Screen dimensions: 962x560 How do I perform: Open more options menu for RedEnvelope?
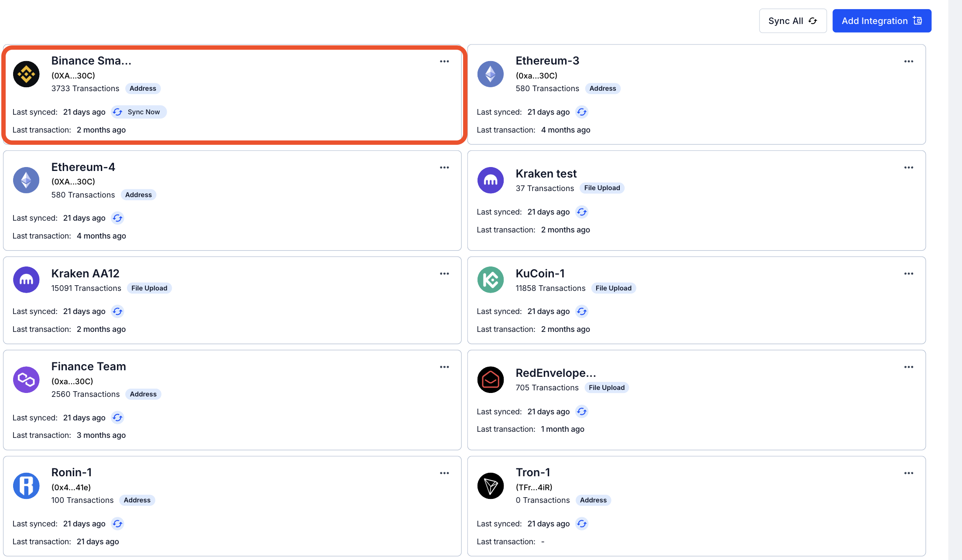click(909, 367)
